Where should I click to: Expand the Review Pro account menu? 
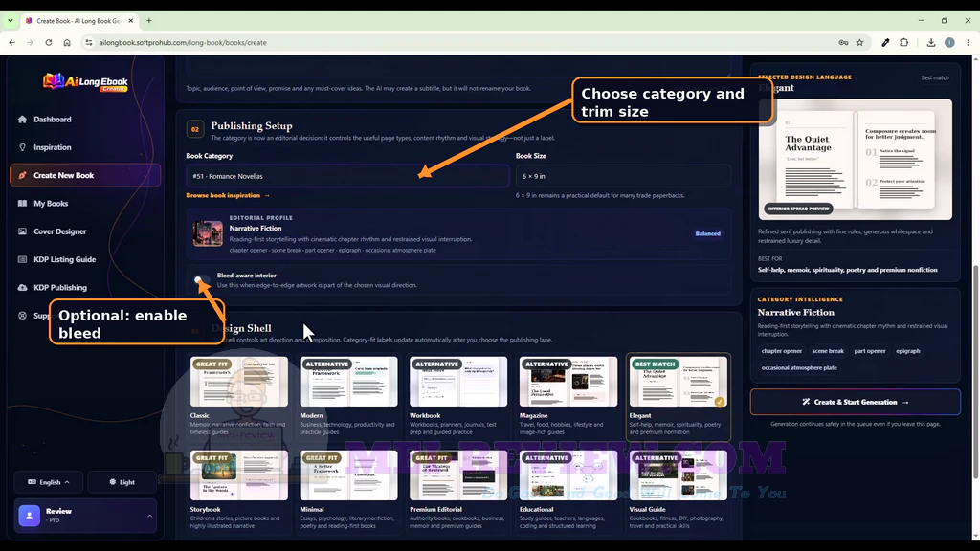click(85, 516)
